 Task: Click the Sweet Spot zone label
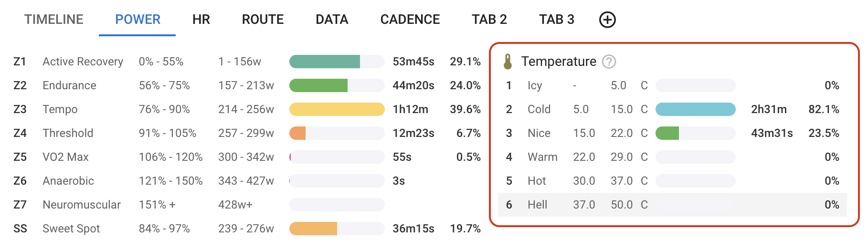click(x=71, y=229)
